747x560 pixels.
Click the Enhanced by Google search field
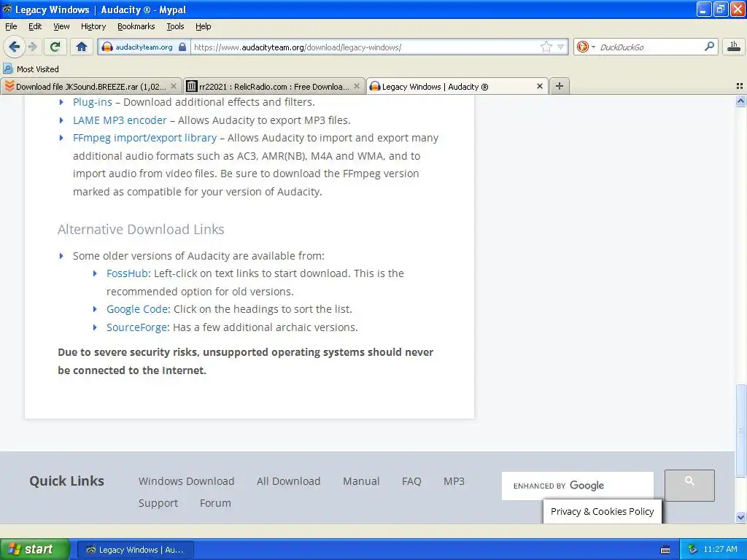(578, 486)
